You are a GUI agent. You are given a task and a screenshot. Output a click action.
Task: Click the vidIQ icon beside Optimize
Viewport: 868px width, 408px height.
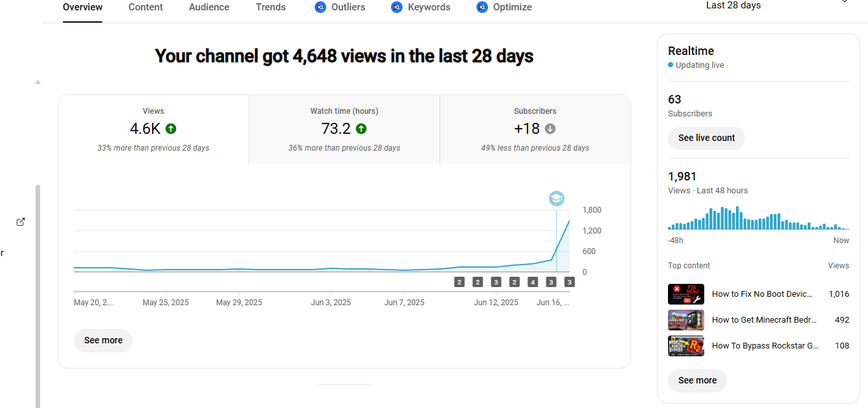click(x=482, y=7)
